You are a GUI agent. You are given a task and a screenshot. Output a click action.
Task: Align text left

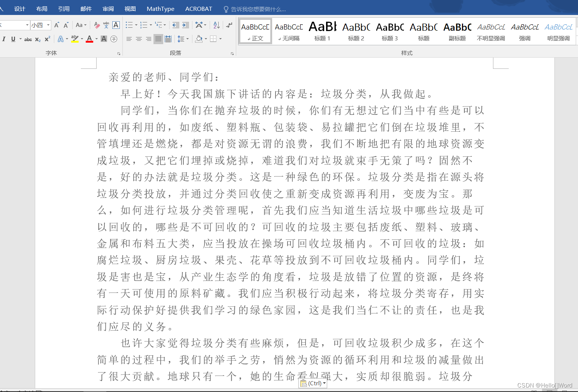click(x=129, y=39)
